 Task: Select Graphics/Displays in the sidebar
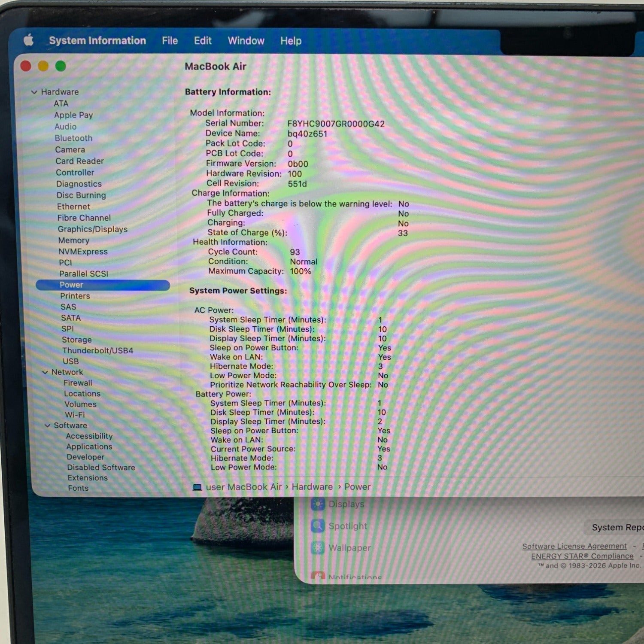(x=93, y=229)
